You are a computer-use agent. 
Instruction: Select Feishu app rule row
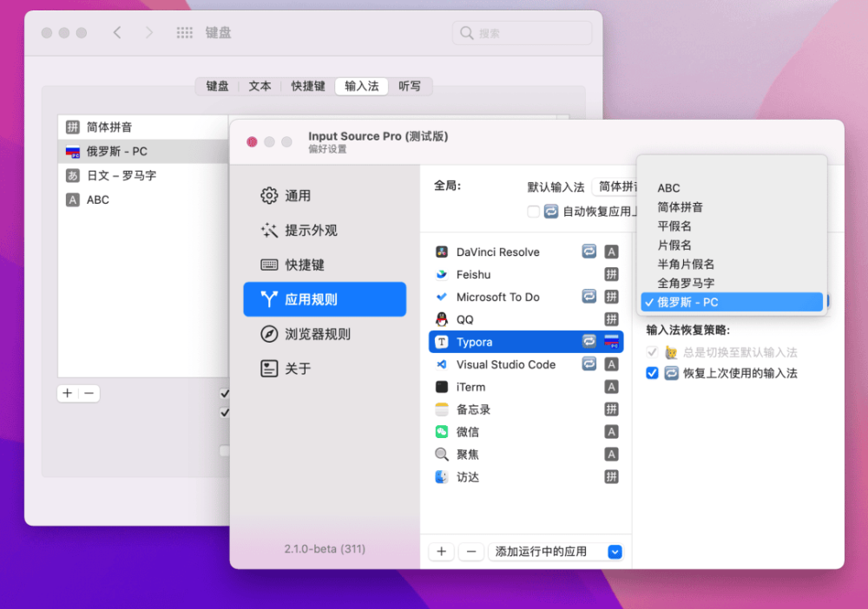[x=526, y=274]
